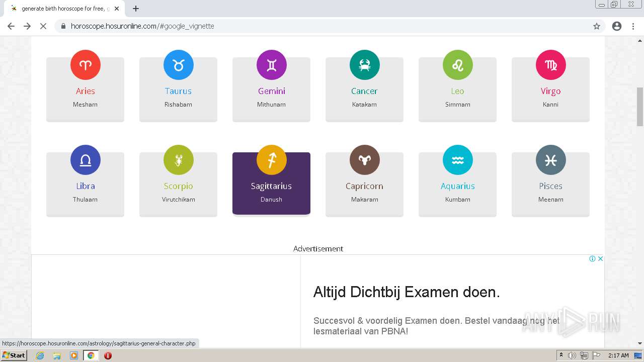Click the Kanni label under Virgo

click(551, 105)
